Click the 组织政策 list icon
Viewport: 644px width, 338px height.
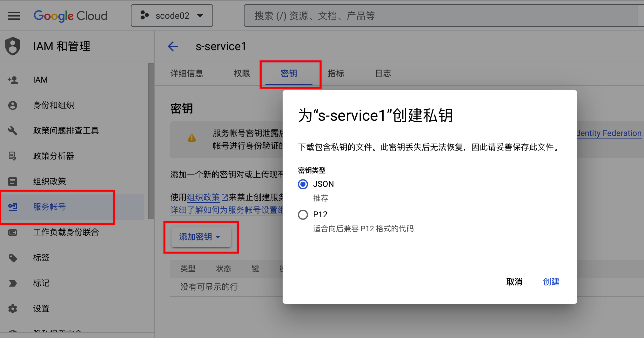coord(13,181)
